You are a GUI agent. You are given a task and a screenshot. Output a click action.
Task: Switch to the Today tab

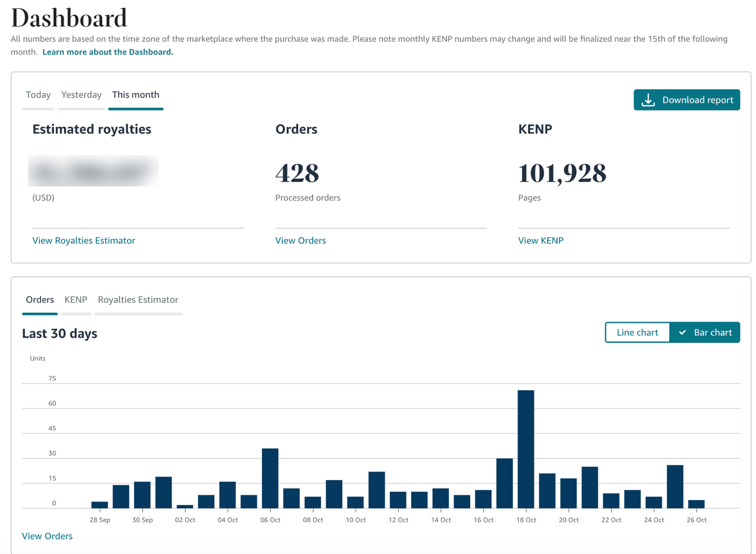38,94
